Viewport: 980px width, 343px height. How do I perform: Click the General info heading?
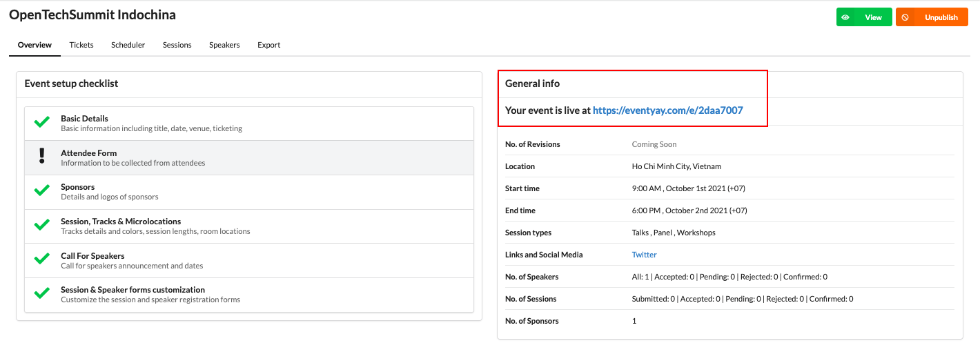(x=532, y=84)
